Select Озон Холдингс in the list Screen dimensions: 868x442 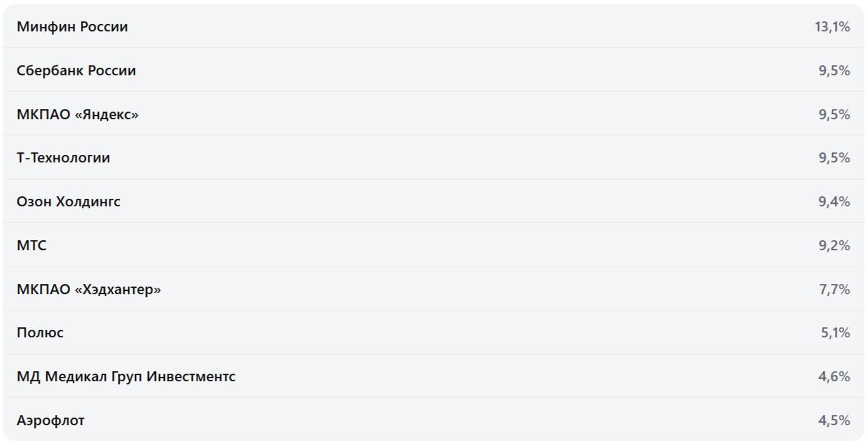[x=68, y=201]
